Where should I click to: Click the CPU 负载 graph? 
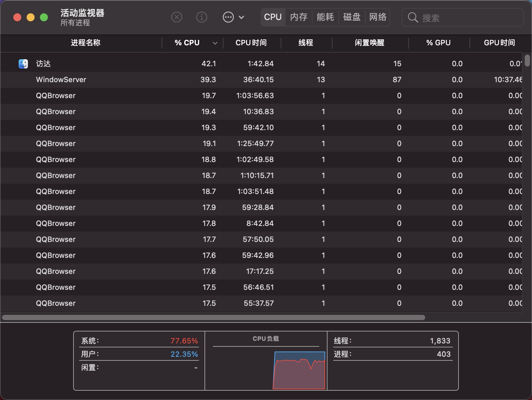point(299,369)
